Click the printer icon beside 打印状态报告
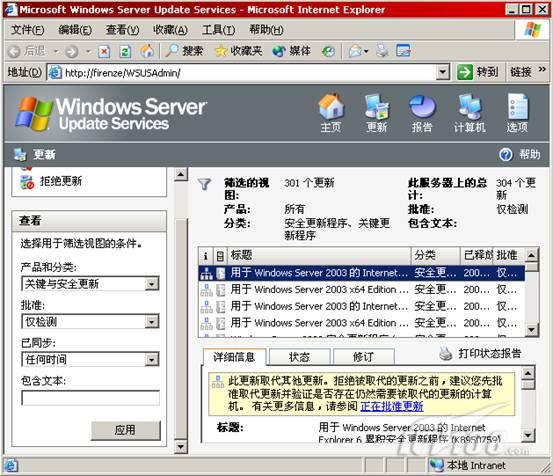The width and height of the screenshot is (553, 476). [446, 354]
